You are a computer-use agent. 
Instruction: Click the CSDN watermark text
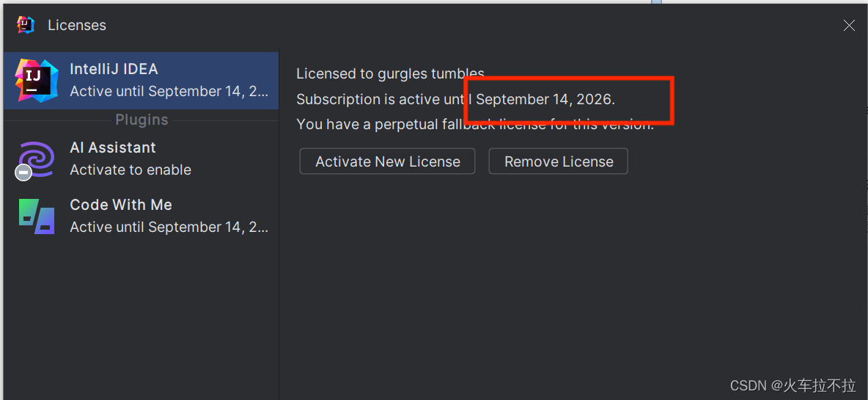(792, 385)
